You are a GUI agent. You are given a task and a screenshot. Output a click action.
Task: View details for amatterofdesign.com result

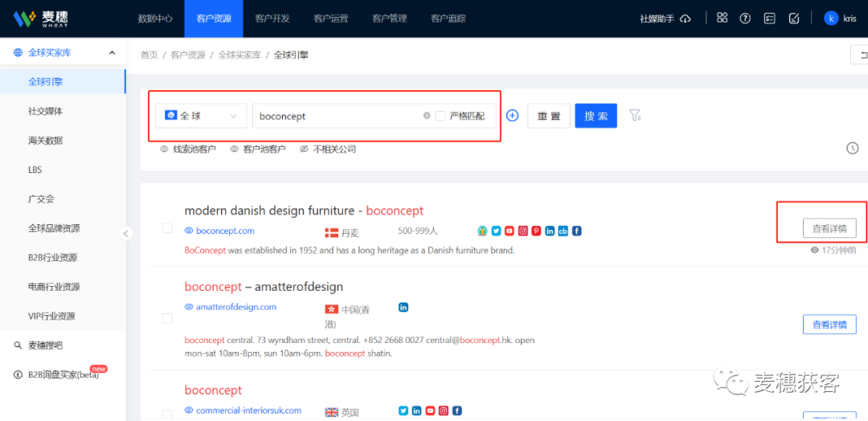[x=829, y=325]
